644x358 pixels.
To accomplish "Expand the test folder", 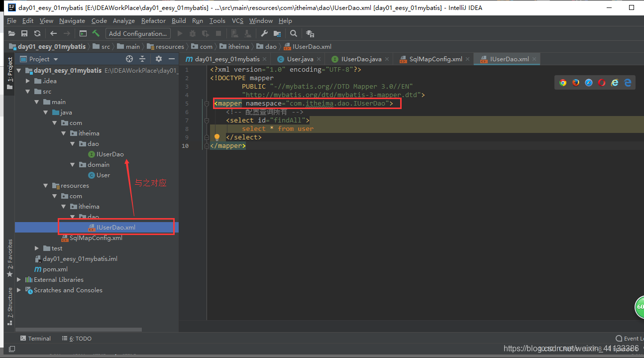I will 37,248.
